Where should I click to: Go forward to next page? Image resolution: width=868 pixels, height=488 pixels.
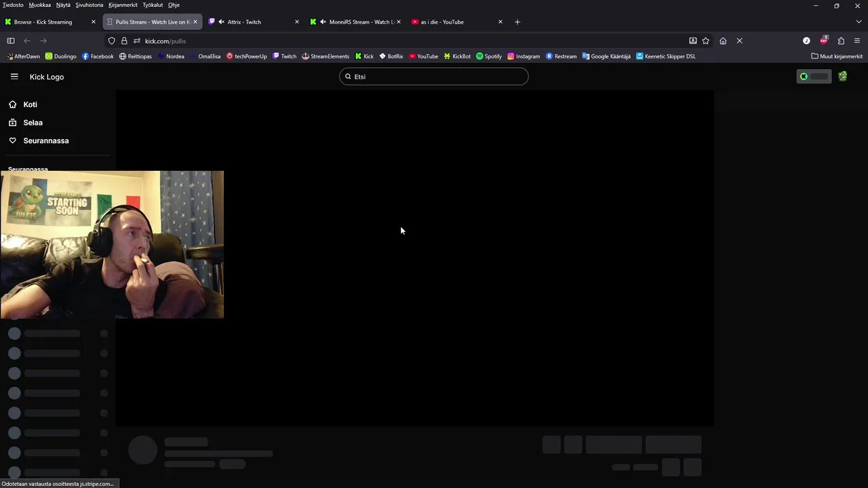43,41
